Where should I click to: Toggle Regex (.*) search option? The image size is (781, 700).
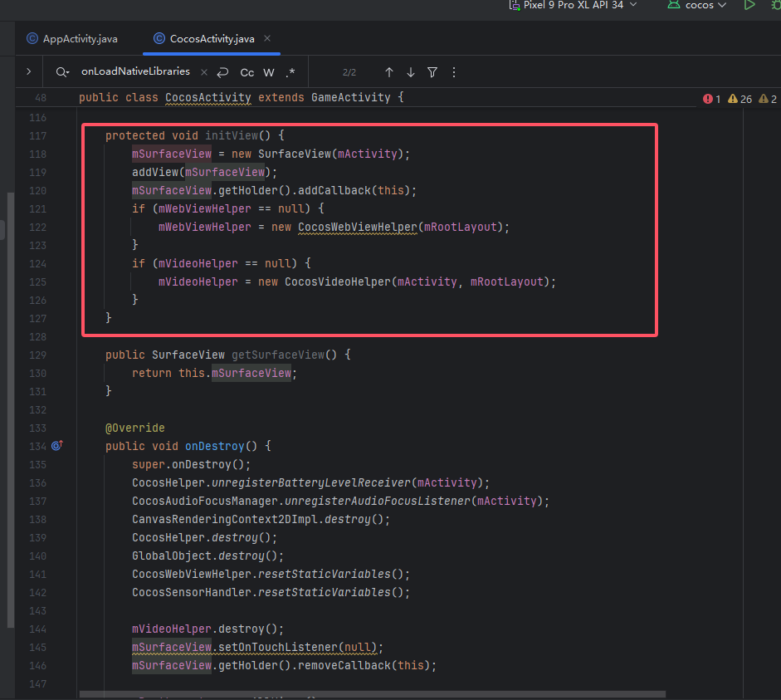(x=290, y=72)
